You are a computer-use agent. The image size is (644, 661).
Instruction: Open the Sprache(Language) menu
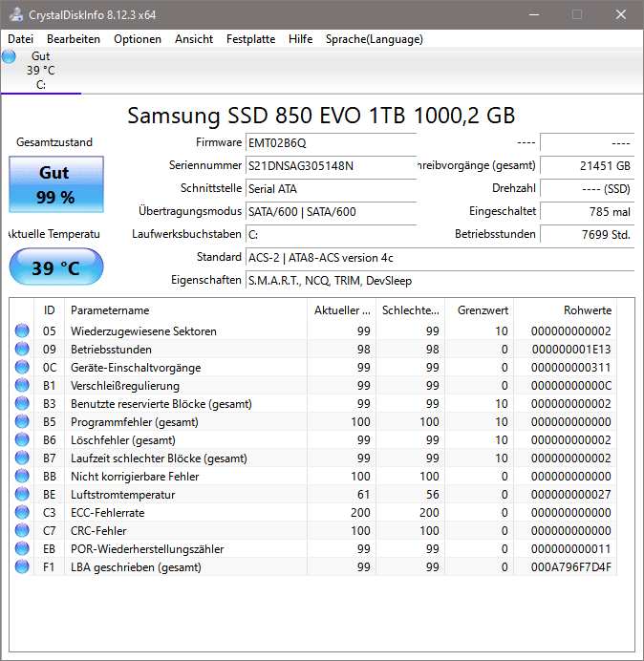click(x=375, y=39)
